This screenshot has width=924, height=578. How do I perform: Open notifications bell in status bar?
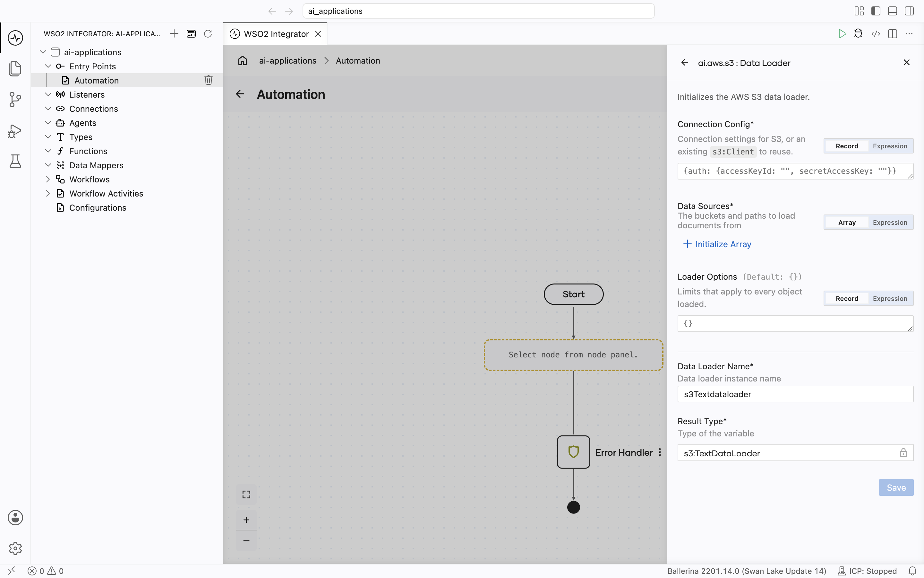[912, 571]
